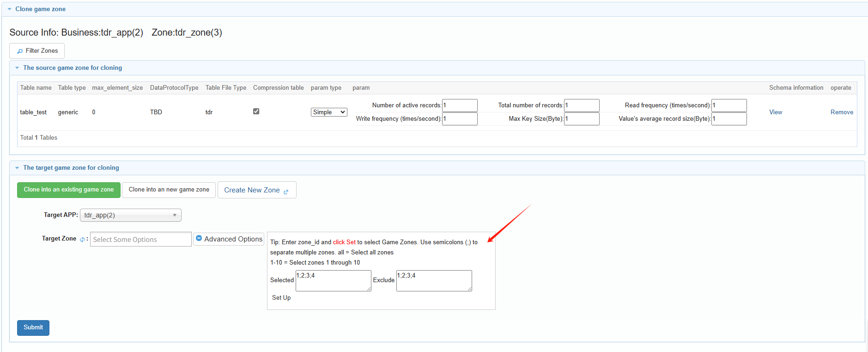Toggle the Compression table checkbox for table_test
This screenshot has width=868, height=352.
tap(256, 111)
